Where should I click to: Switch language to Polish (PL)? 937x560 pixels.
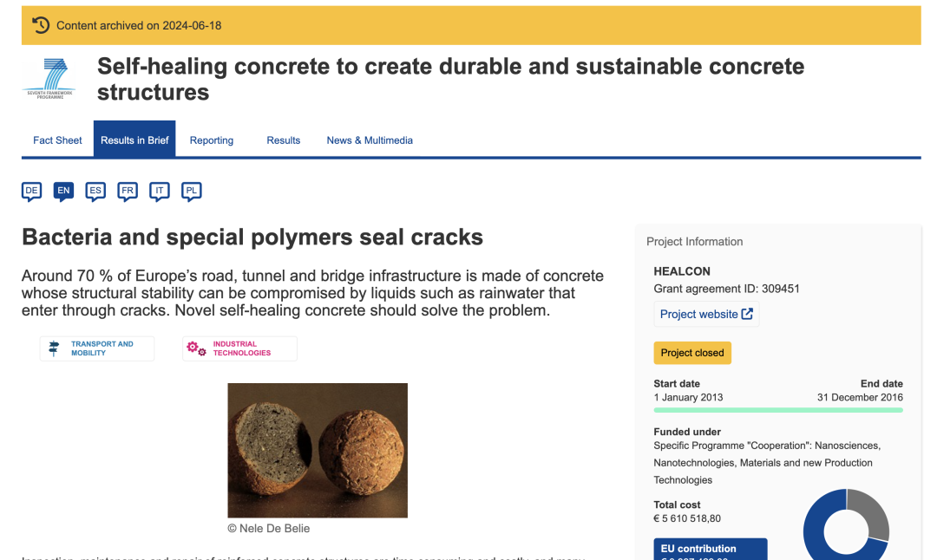(191, 191)
